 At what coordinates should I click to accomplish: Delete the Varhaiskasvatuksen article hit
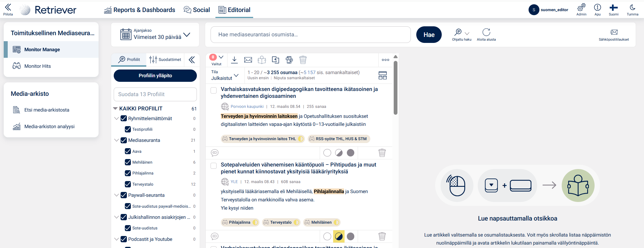click(x=382, y=153)
